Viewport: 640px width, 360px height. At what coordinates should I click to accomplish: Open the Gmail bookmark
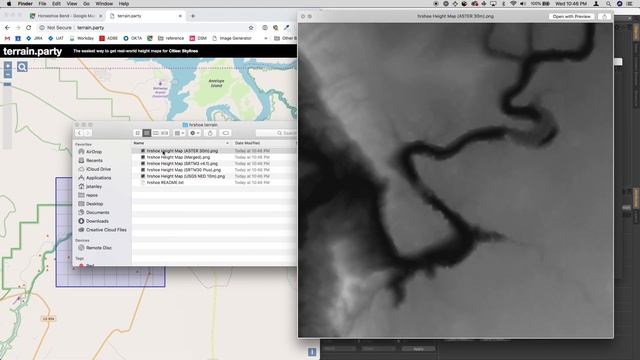point(7,38)
